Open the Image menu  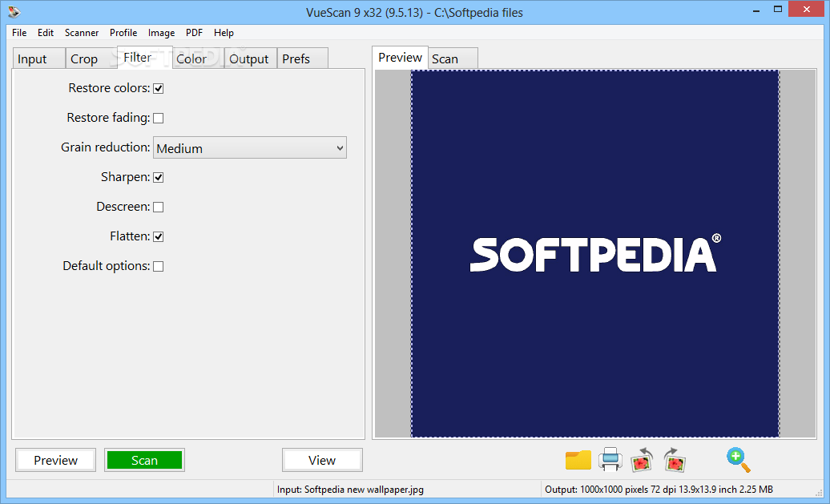click(x=162, y=33)
